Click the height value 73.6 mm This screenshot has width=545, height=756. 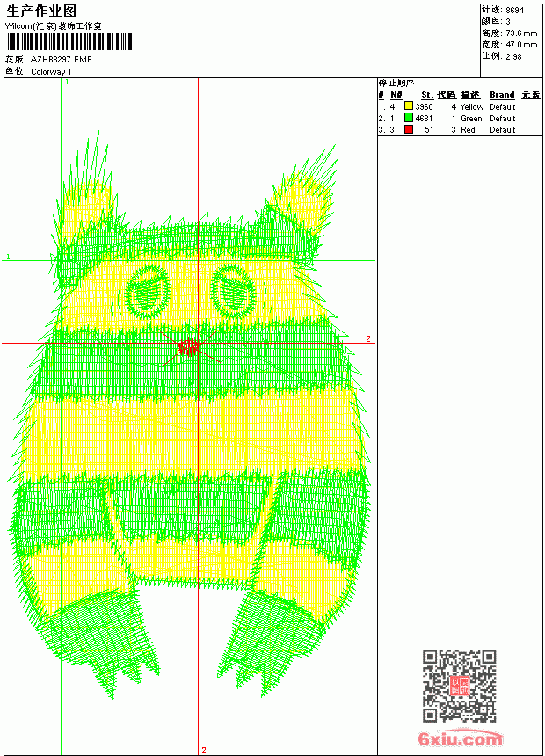coord(521,33)
